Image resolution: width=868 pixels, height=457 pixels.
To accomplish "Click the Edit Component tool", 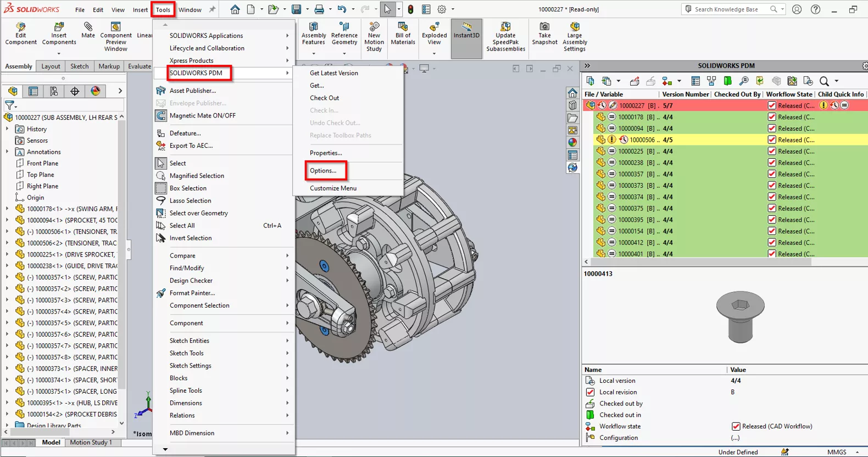I will click(x=21, y=34).
